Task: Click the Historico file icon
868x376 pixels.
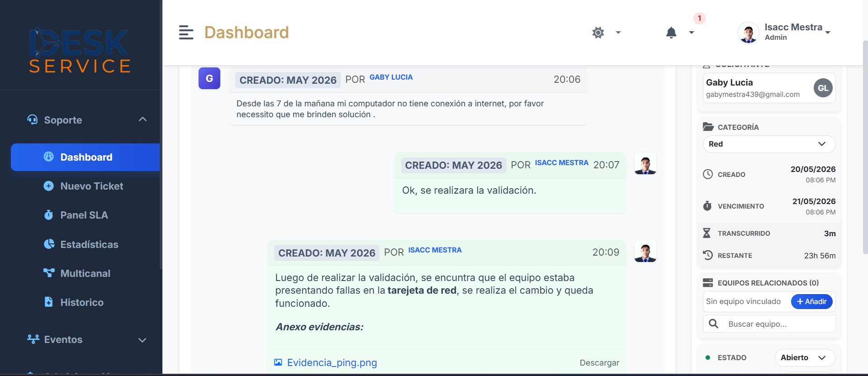Action: (x=48, y=302)
